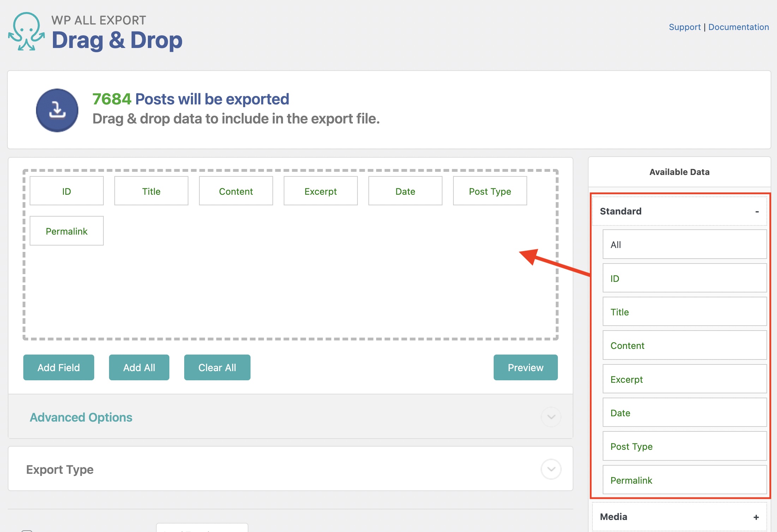Open the Support link
The width and height of the screenshot is (777, 532).
pos(684,27)
